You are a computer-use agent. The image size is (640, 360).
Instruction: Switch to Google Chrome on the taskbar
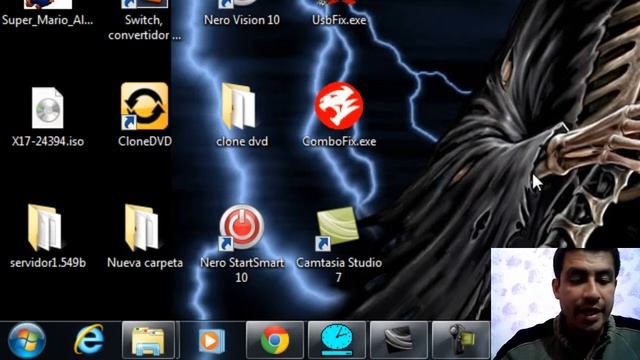[x=275, y=340]
